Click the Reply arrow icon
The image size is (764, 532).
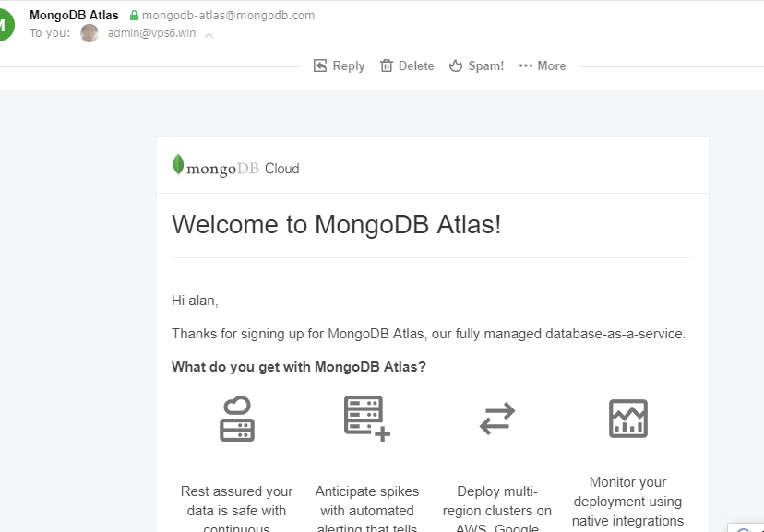(320, 65)
